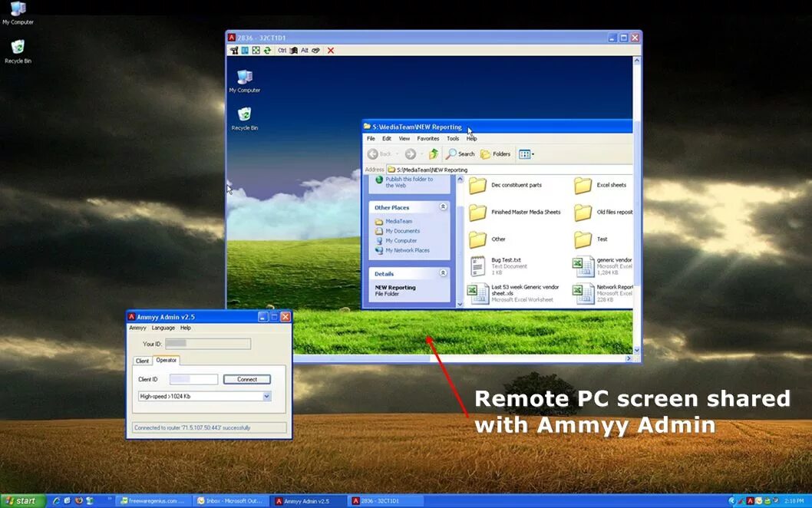The width and height of the screenshot is (812, 508).
Task: Open Help menu in Ammyy Admin window
Action: [x=186, y=328]
